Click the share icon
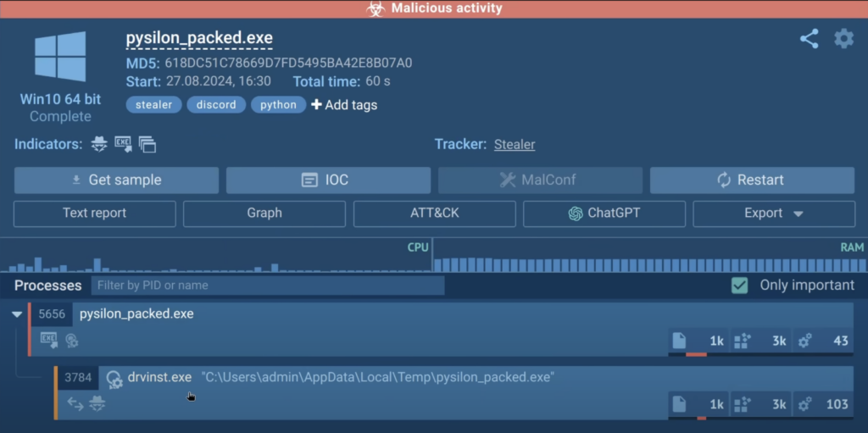 click(x=810, y=39)
